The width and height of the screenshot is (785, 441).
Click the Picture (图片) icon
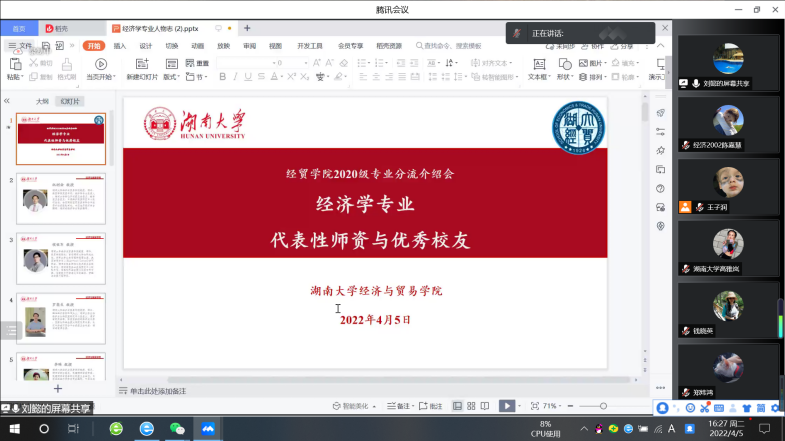(x=583, y=63)
